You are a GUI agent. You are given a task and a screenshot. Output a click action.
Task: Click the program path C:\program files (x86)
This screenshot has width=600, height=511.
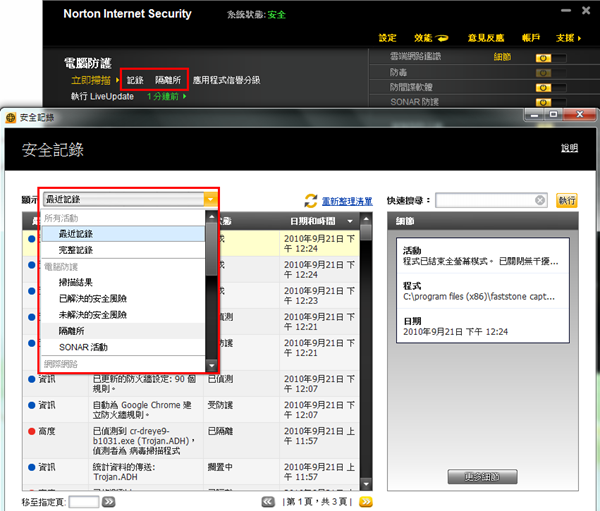(479, 297)
